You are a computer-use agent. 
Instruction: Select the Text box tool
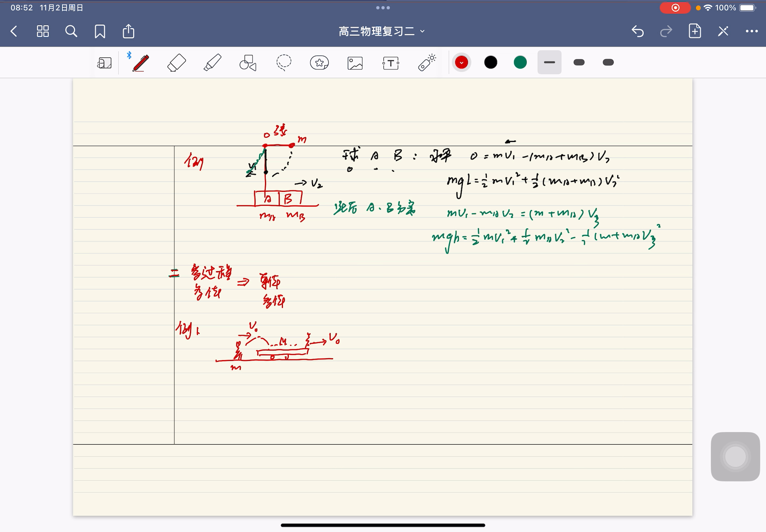391,63
